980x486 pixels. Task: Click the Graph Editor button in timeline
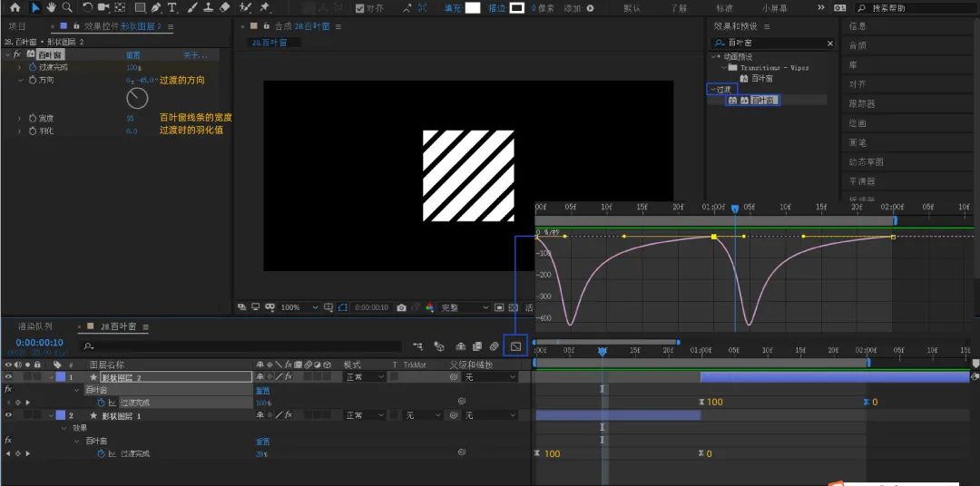[515, 346]
